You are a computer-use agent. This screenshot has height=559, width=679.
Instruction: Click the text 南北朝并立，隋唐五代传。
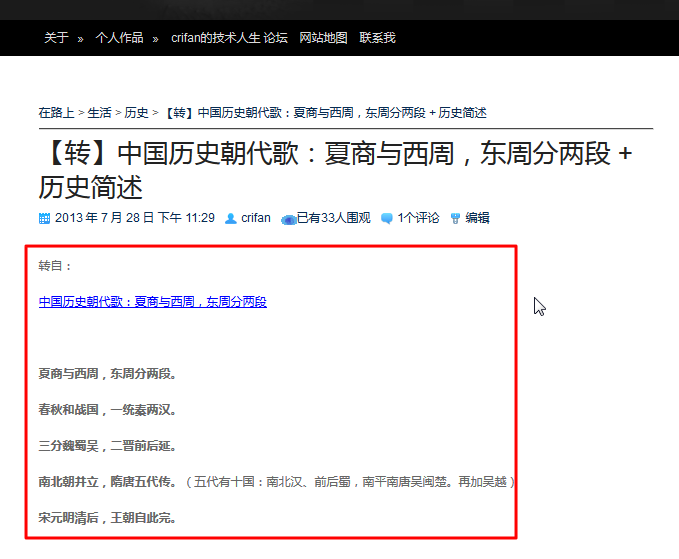click(107, 481)
